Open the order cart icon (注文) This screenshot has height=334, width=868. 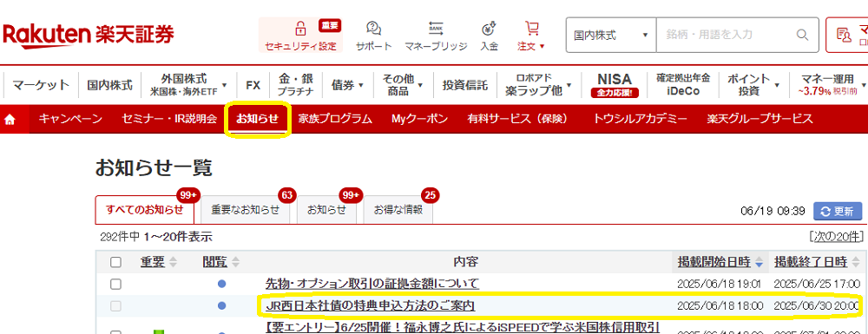(x=531, y=28)
